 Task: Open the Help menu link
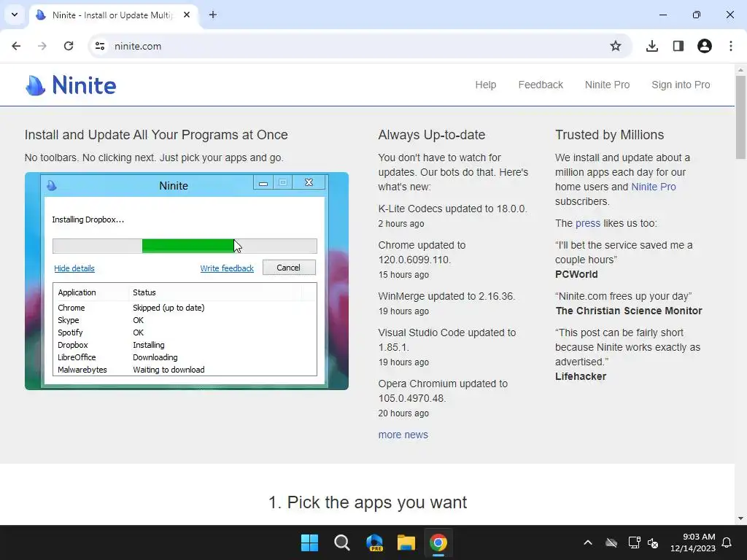[x=485, y=85]
